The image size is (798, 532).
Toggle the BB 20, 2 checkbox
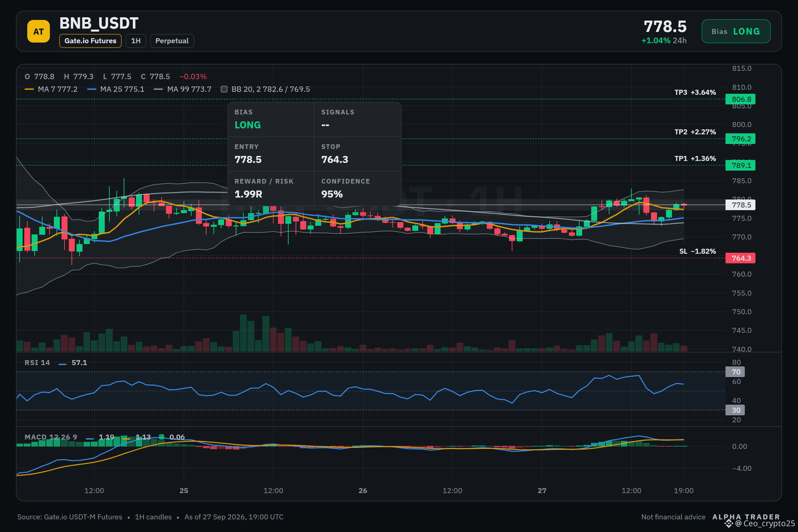[224, 89]
